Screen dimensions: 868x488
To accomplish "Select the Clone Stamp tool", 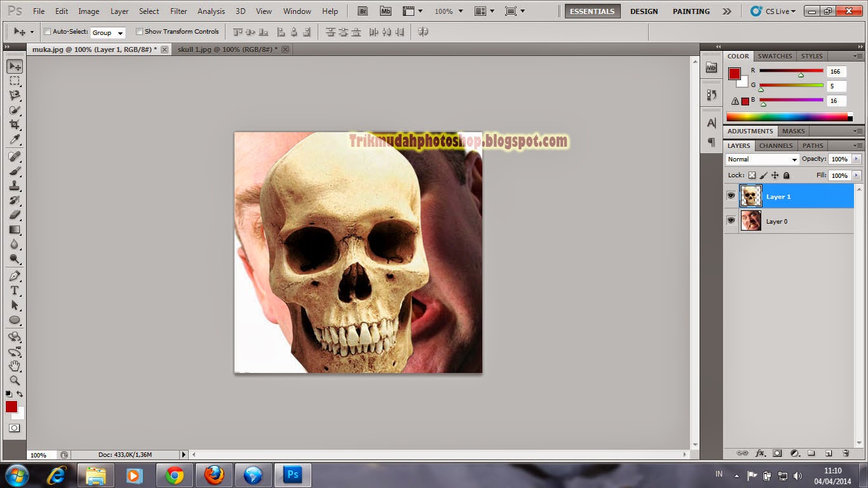I will pos(15,186).
